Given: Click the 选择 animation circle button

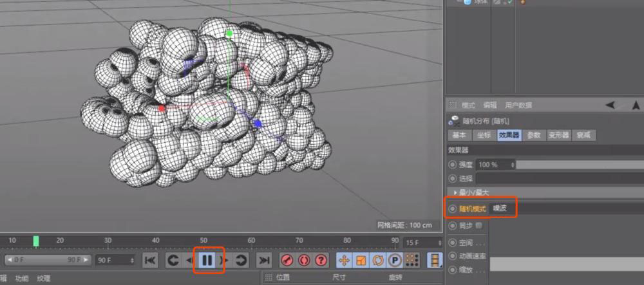Looking at the screenshot, I should point(453,179).
